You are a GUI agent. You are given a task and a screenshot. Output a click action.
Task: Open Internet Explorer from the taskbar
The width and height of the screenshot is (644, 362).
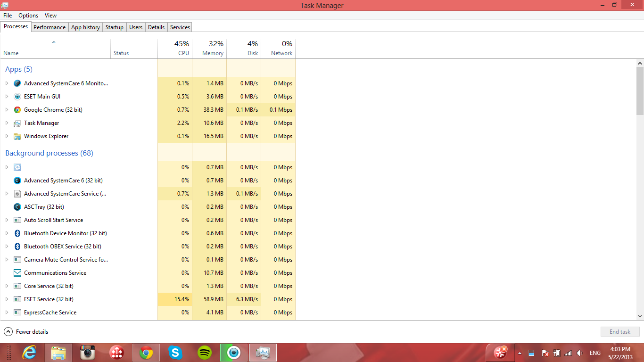[x=29, y=353]
